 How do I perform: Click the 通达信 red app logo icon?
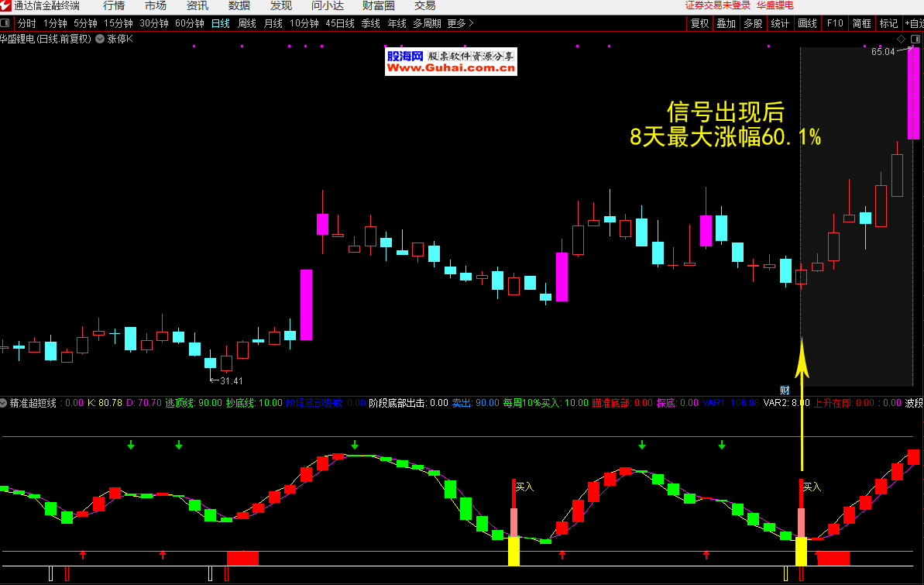pyautogui.click(x=6, y=6)
